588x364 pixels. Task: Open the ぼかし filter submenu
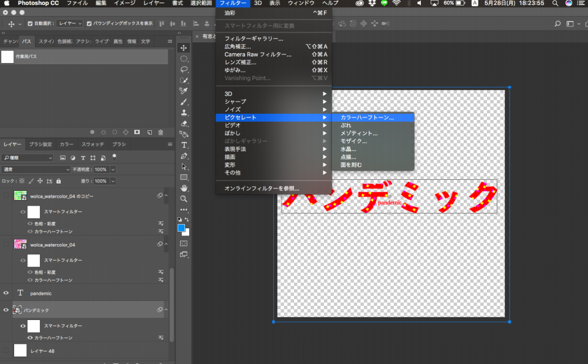[233, 133]
